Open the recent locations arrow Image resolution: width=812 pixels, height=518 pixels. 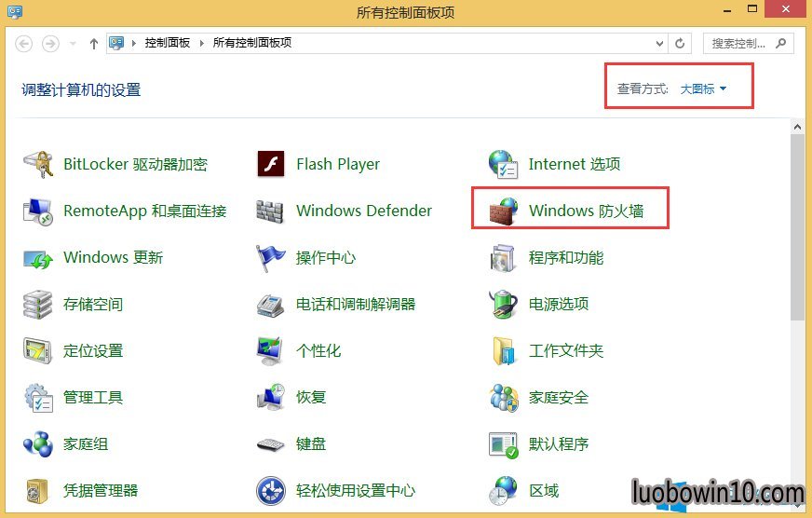[73, 44]
